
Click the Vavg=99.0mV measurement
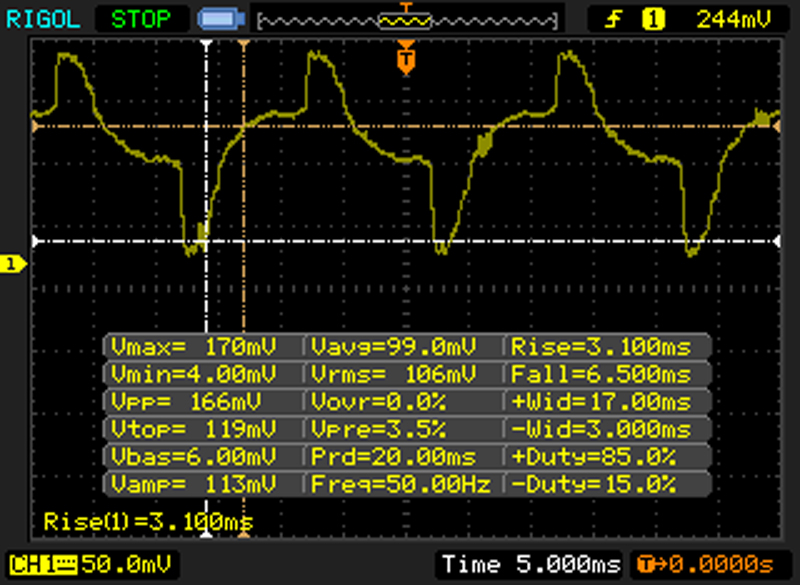393,347
